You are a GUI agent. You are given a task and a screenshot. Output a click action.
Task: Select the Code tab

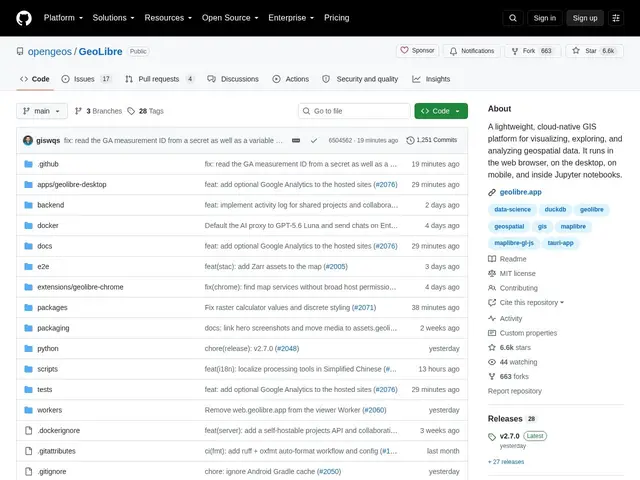(x=35, y=79)
